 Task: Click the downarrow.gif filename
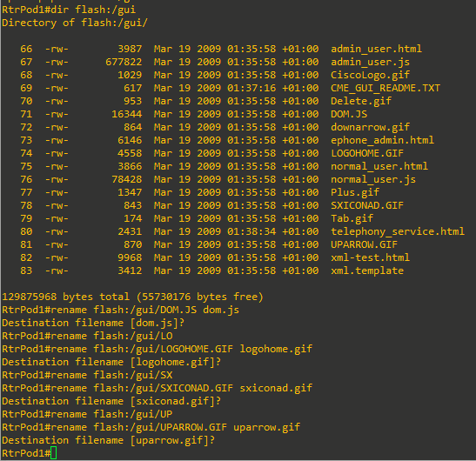(x=370, y=128)
